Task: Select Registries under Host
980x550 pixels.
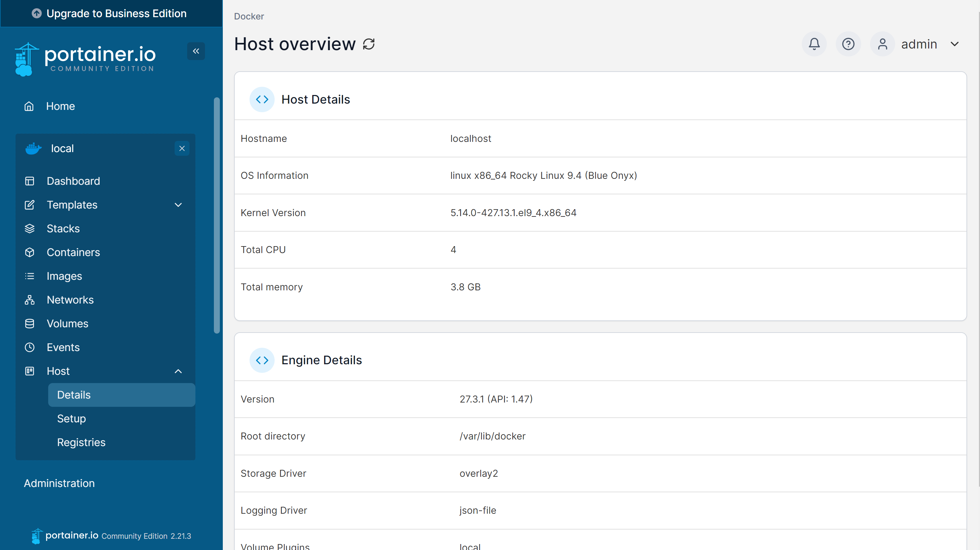Action: click(81, 442)
